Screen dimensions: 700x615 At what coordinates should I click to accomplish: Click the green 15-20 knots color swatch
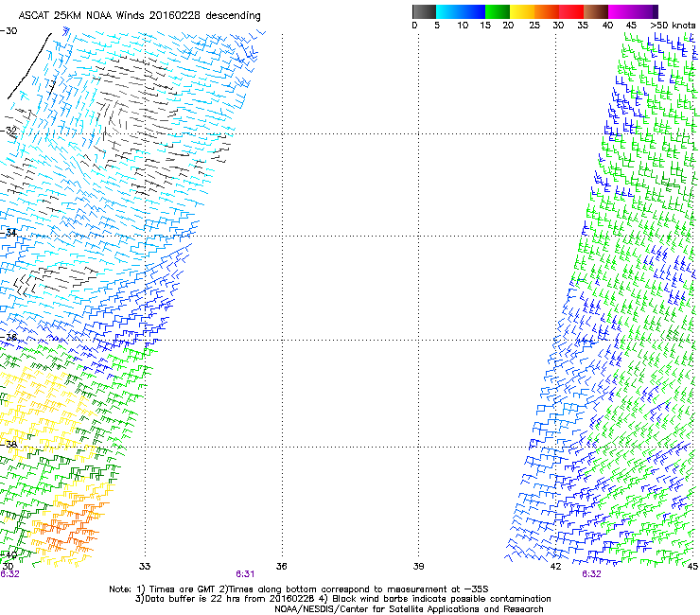point(498,11)
